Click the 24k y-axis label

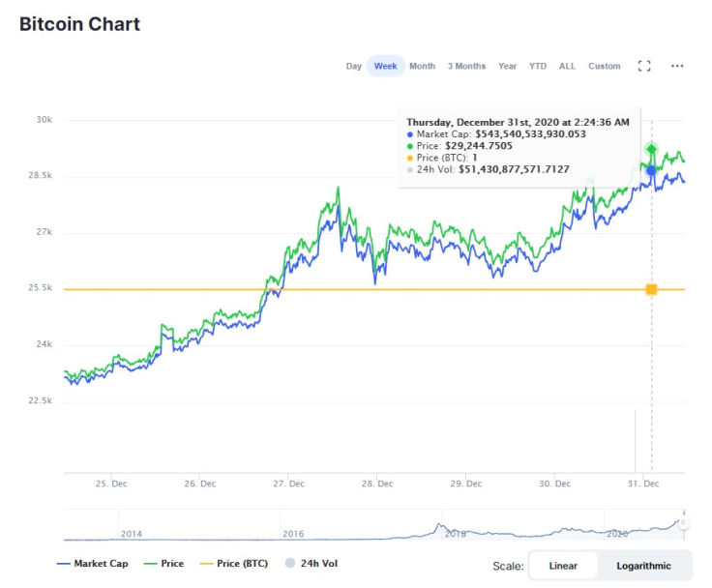44,344
